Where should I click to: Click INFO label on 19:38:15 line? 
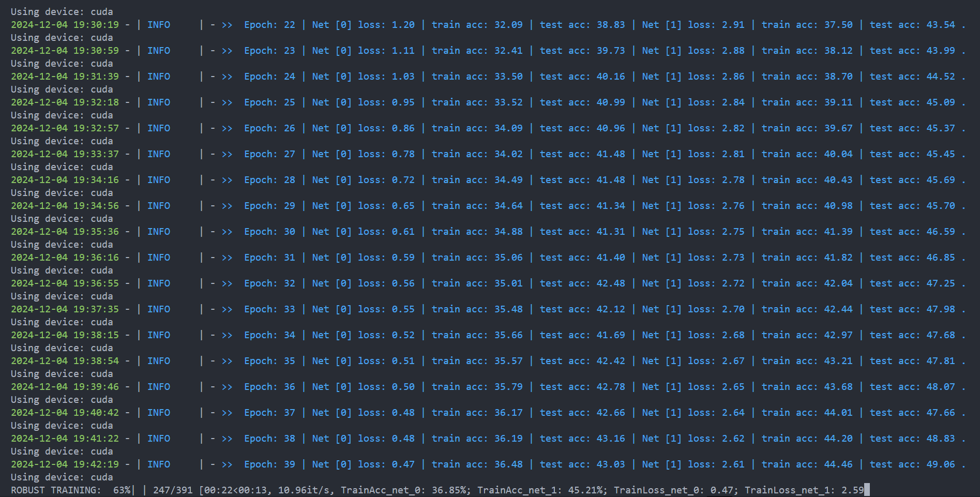tap(159, 335)
